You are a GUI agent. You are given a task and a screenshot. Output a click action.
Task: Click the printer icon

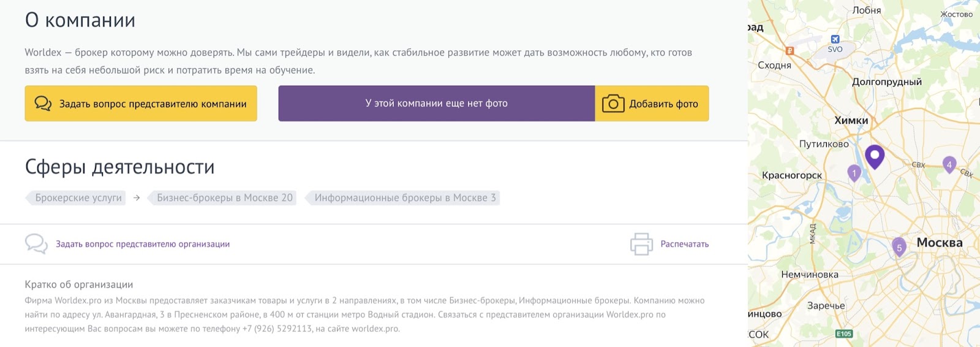(641, 244)
